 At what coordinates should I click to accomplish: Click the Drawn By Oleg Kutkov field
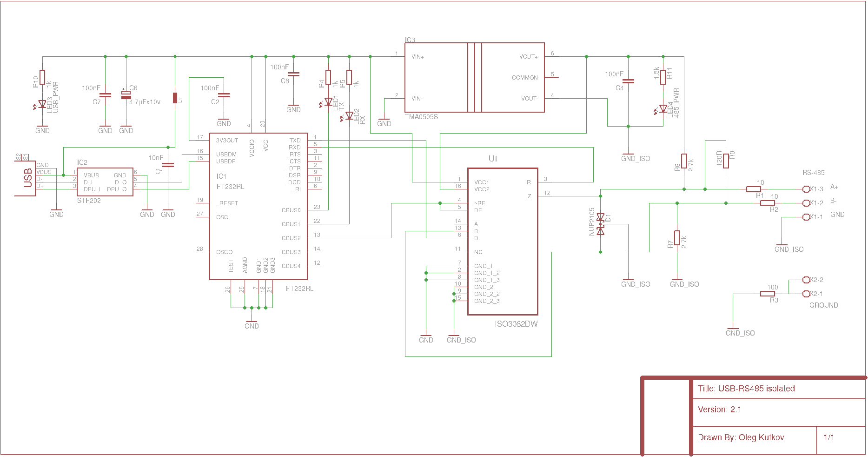click(741, 437)
